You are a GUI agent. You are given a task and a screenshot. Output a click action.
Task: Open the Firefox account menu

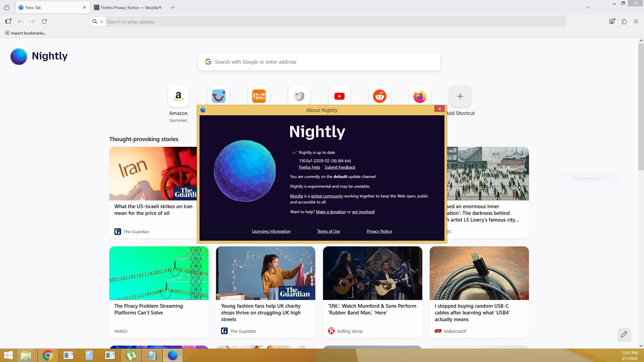pyautogui.click(x=612, y=21)
